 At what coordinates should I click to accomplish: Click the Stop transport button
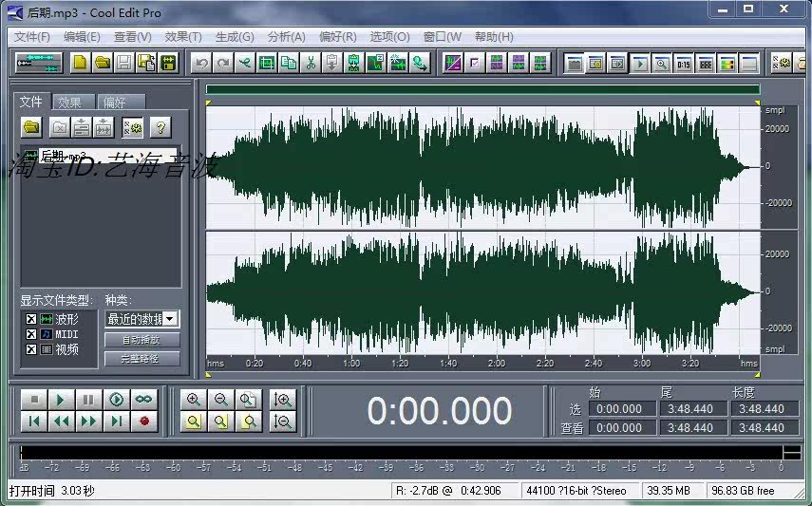[x=34, y=400]
